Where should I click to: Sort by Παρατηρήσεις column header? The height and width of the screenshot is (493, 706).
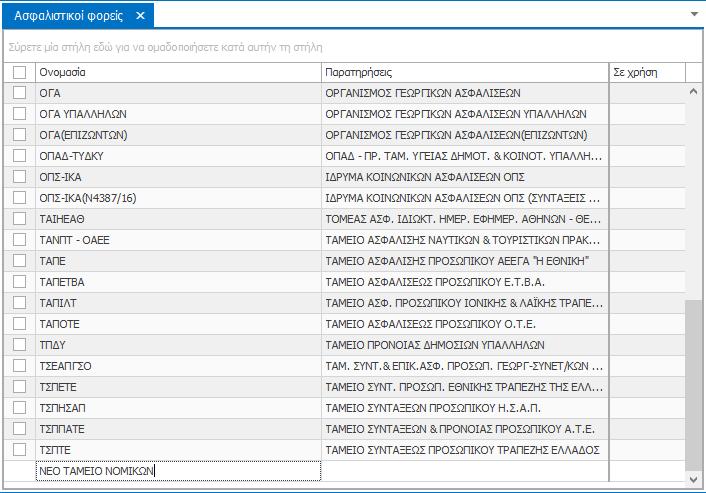click(x=465, y=72)
